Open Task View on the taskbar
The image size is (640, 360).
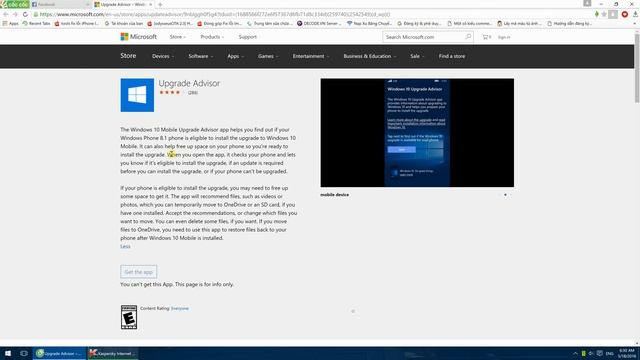[x=24, y=353]
